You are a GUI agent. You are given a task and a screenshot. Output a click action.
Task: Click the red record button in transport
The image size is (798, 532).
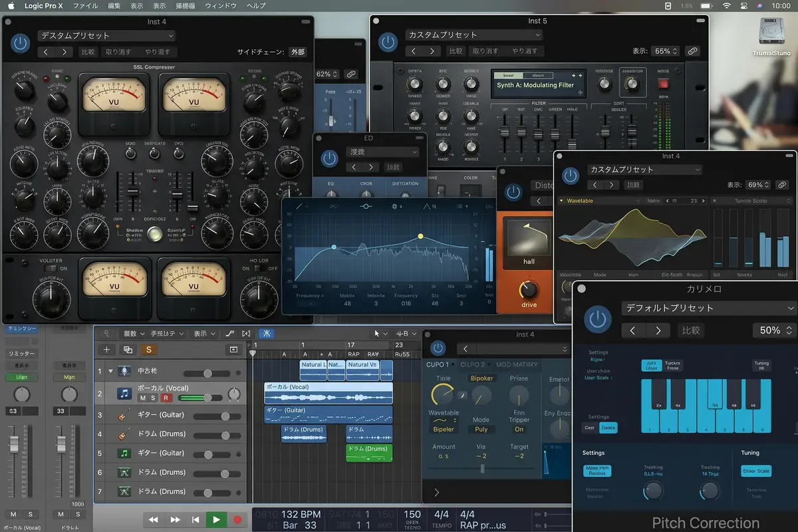pyautogui.click(x=237, y=520)
